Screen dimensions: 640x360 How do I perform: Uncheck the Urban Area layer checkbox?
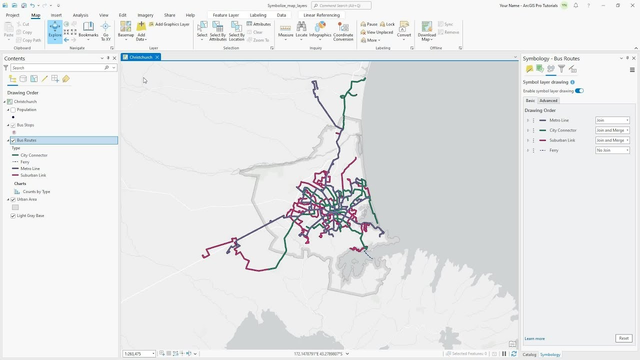[x=13, y=200]
